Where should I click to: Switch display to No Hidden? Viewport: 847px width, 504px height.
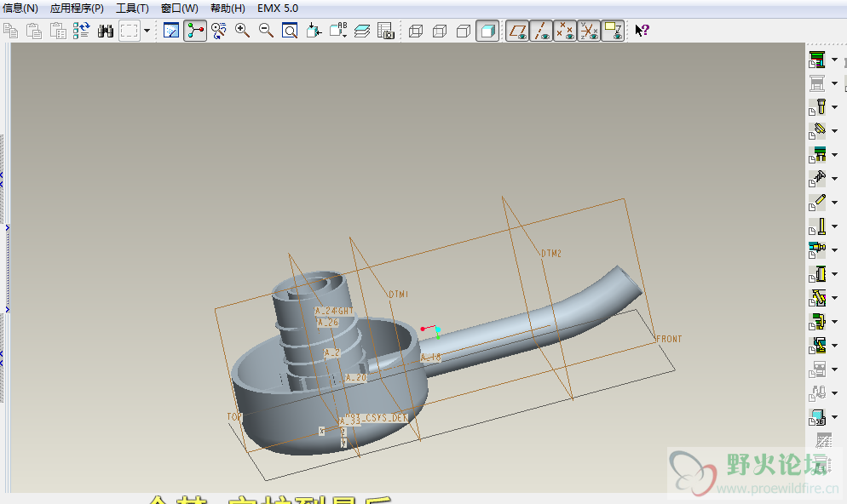point(464,31)
